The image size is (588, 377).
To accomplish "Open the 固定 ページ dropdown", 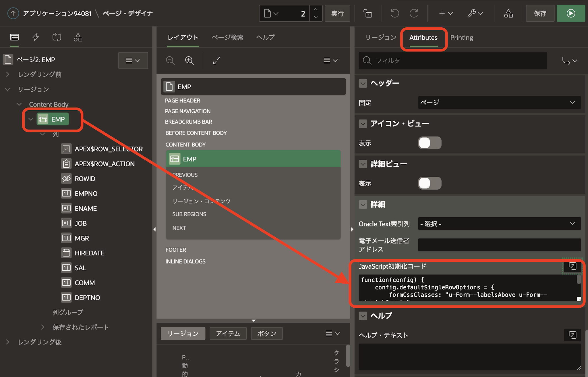I will pyautogui.click(x=499, y=103).
